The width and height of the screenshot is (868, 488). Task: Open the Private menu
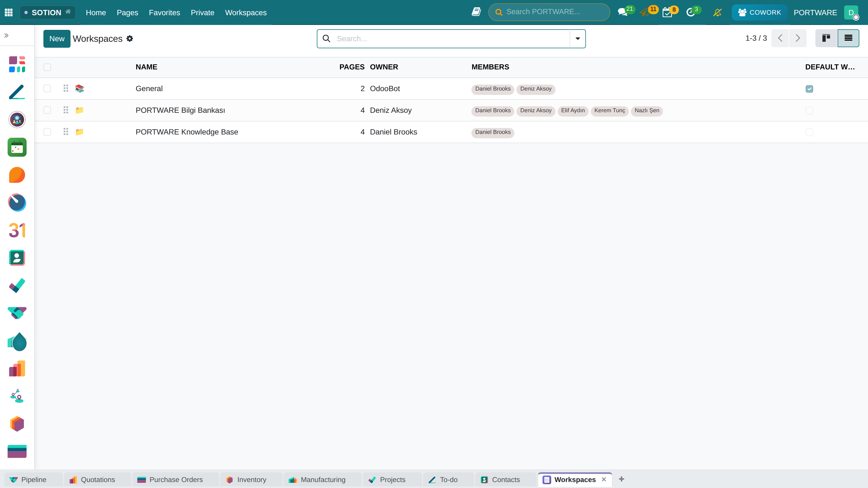[203, 12]
